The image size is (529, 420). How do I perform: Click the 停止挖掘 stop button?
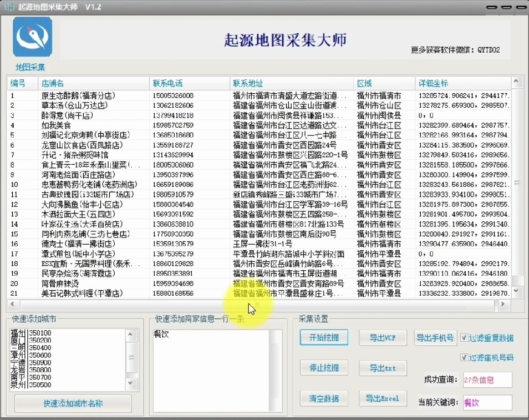point(323,367)
